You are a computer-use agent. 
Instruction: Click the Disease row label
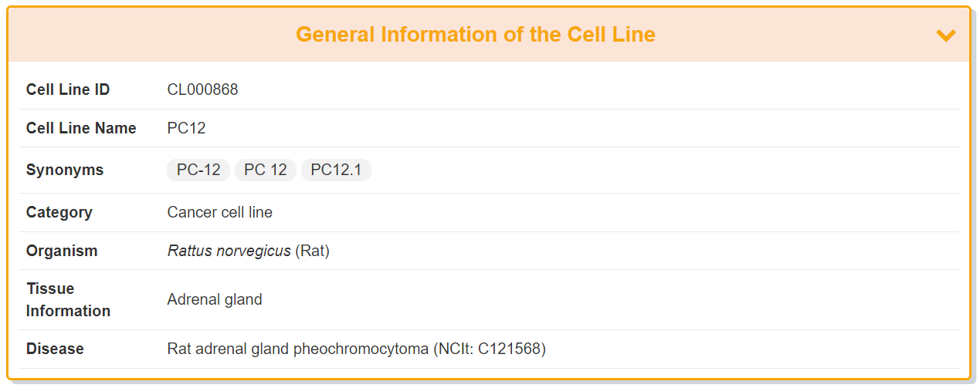pyautogui.click(x=55, y=349)
